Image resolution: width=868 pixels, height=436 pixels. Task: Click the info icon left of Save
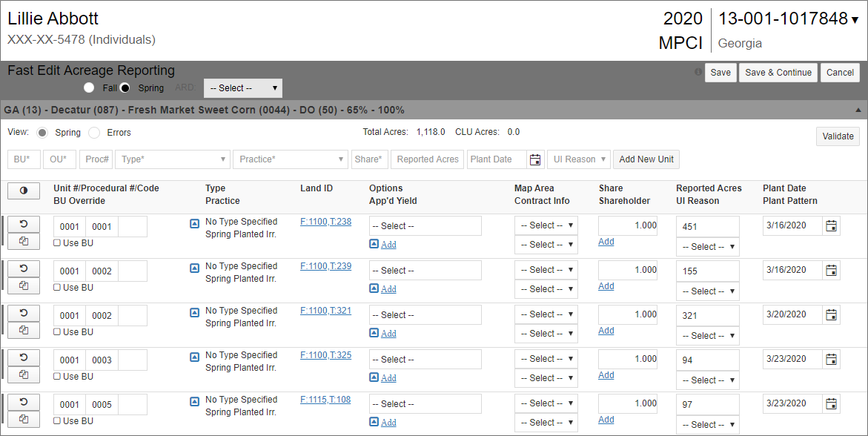(x=698, y=73)
